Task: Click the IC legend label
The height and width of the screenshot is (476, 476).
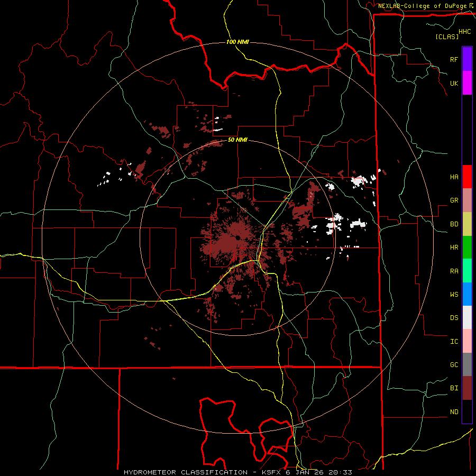Action: 454,342
